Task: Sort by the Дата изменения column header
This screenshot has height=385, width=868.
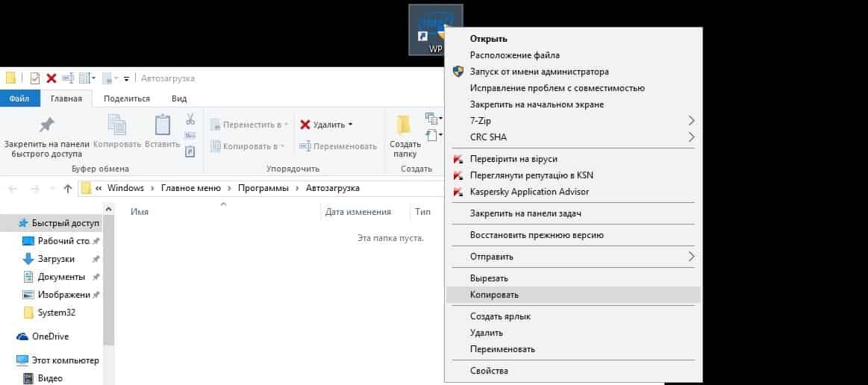Action: 358,212
